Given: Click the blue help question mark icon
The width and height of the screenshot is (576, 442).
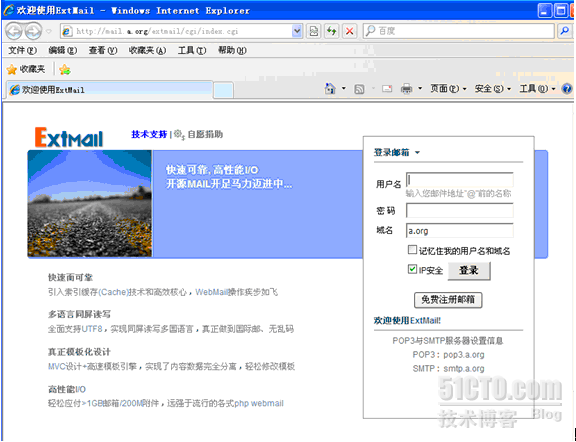Looking at the screenshot, I should tap(567, 89).
